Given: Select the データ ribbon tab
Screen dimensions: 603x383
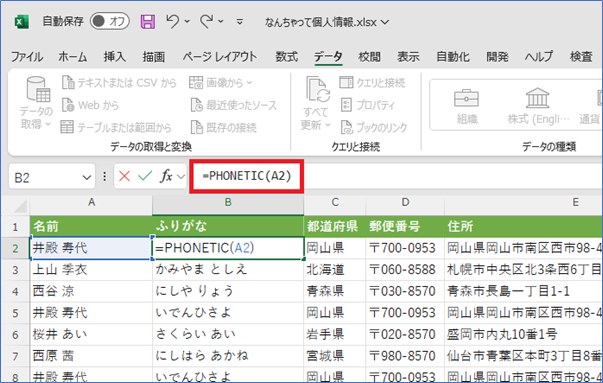Looking at the screenshot, I should coord(328,57).
